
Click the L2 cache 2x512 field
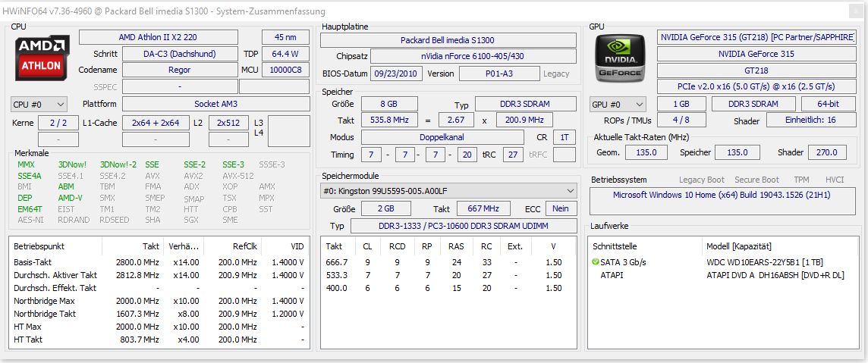[228, 123]
